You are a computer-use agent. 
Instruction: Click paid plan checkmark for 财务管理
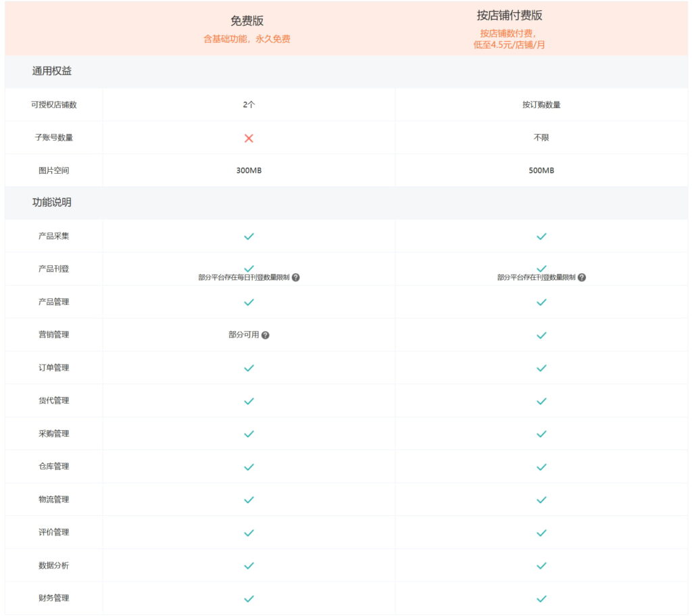coord(541,598)
